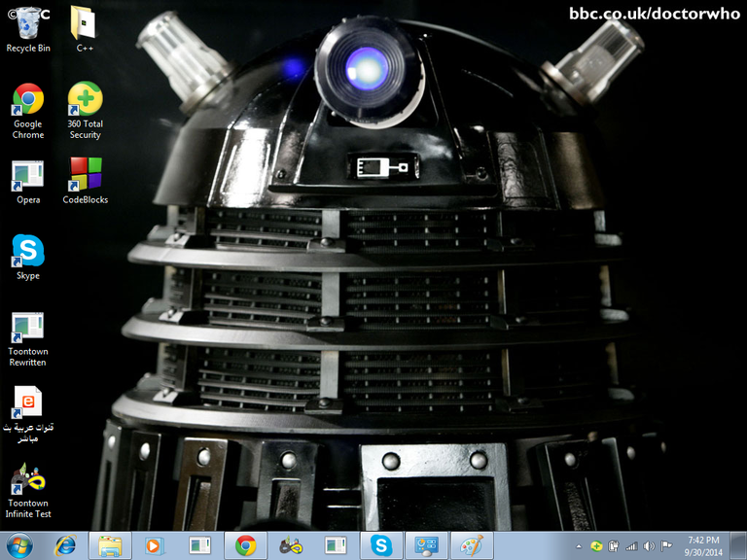Open the C++ folder on desktop
Viewport: 747px width, 560px height.
[x=85, y=28]
